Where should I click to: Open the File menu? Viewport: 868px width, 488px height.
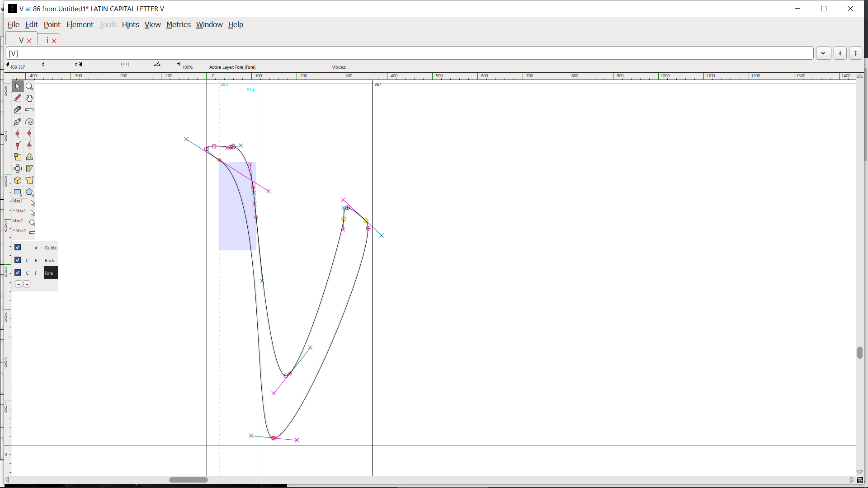click(14, 24)
